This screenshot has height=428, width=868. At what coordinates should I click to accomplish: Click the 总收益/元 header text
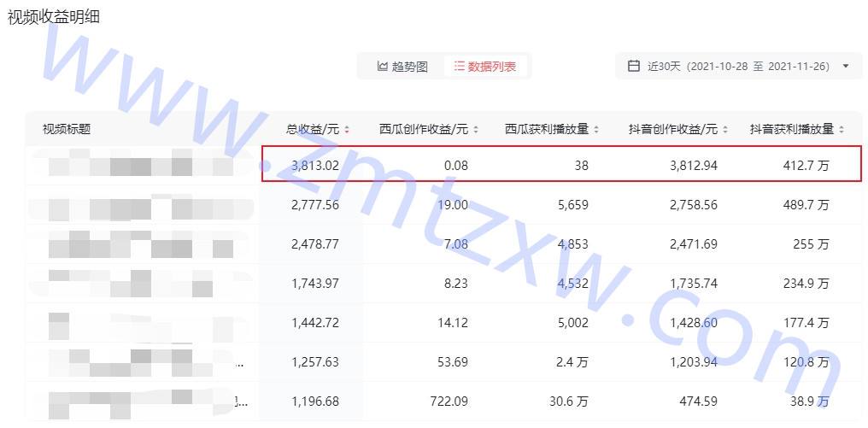click(313, 130)
